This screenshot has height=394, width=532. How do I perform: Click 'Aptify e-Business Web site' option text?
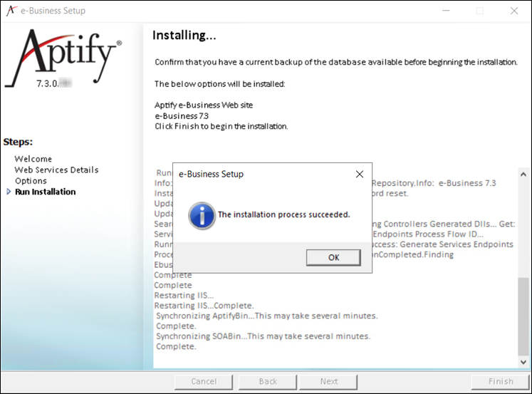click(204, 105)
